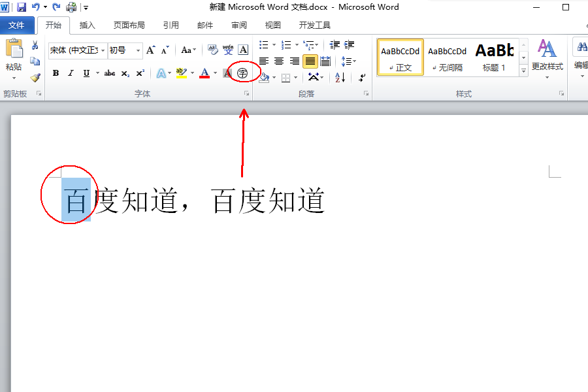Viewport: 588px width, 392px height.
Task: Click the Undo arrow icon
Action: click(x=36, y=7)
